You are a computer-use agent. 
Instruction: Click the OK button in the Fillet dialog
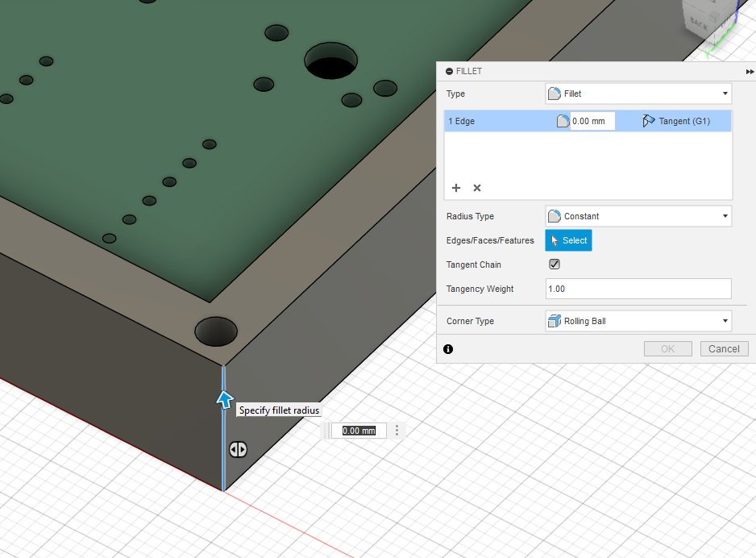[x=667, y=349]
